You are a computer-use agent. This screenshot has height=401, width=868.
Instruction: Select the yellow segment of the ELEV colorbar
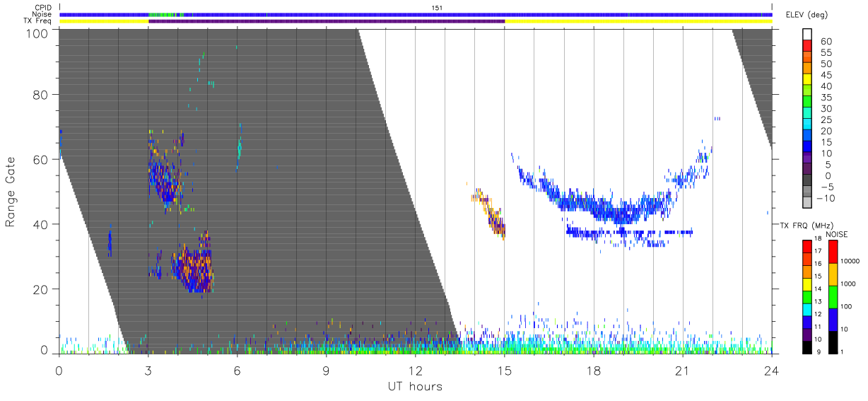click(x=808, y=79)
